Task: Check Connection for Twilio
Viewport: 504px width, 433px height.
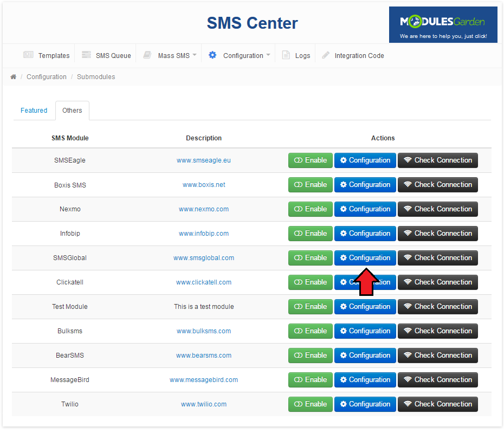Action: 438,404
